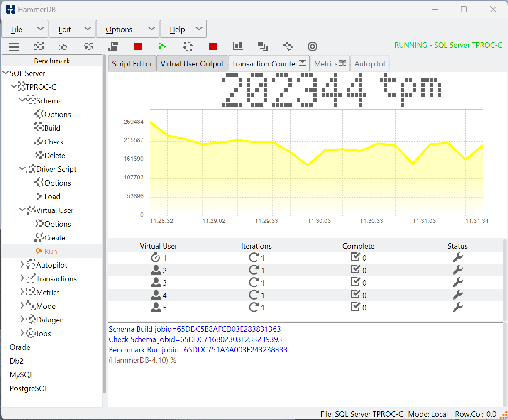Viewport: 508px width, 420px height.
Task: Click the wrench status icon for user 1
Action: [457, 257]
